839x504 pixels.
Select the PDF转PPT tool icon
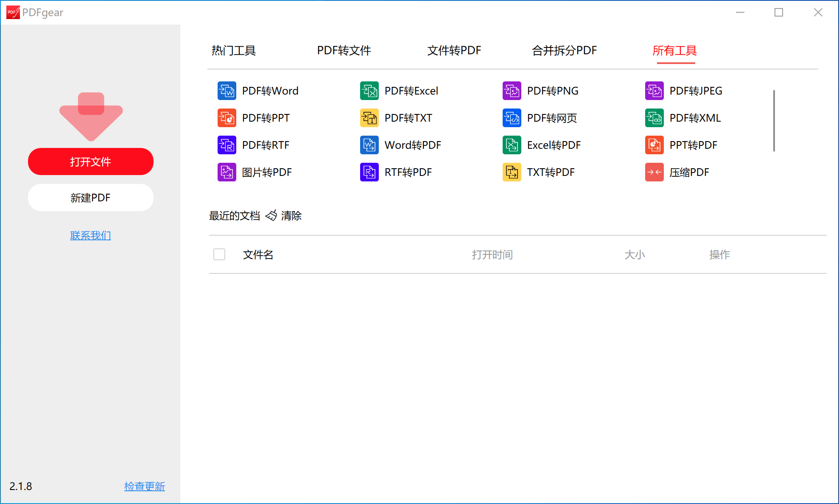(227, 118)
